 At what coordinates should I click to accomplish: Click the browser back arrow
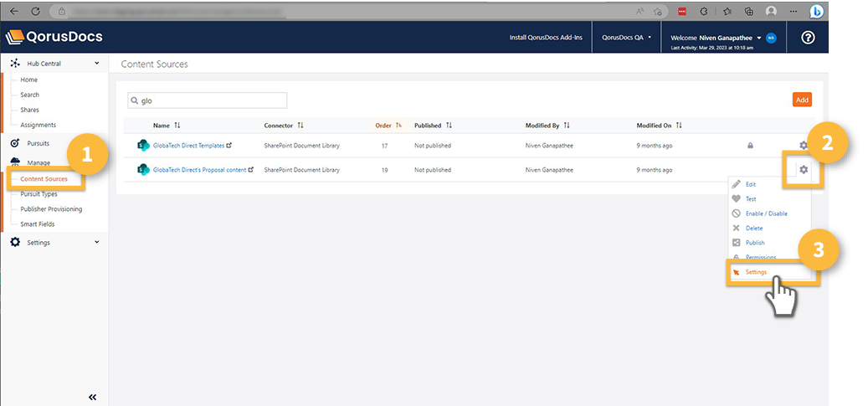(14, 11)
